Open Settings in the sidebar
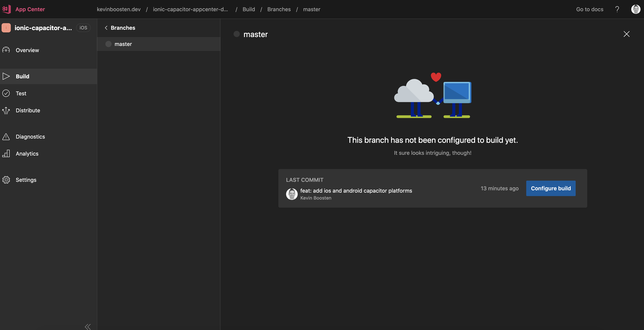Screen dimensions: 644x330 click(x=26, y=180)
